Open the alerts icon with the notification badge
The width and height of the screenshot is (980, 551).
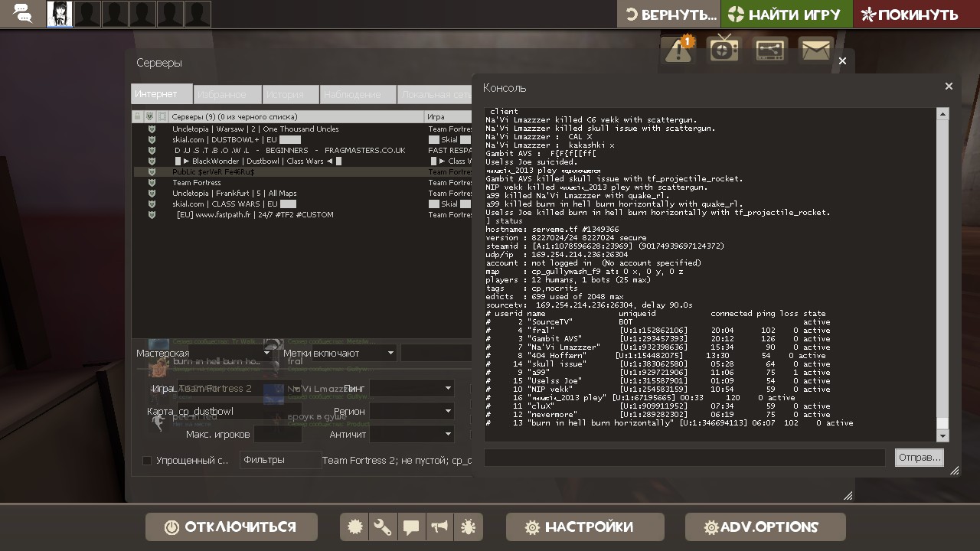(678, 51)
